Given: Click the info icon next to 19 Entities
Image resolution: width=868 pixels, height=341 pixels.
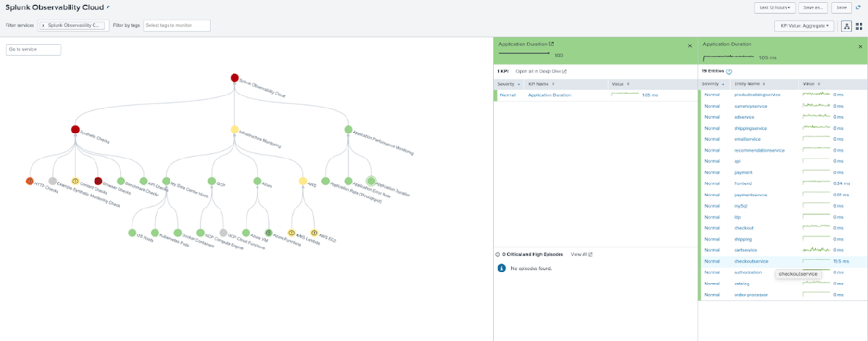Looking at the screenshot, I should pos(729,72).
